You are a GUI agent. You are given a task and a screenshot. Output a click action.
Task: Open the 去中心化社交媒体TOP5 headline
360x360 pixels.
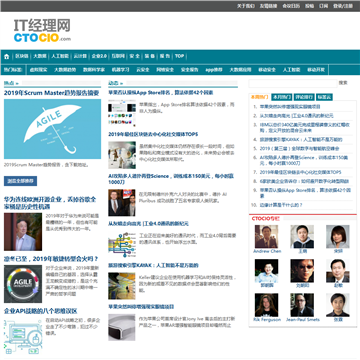pyautogui.click(x=153, y=134)
